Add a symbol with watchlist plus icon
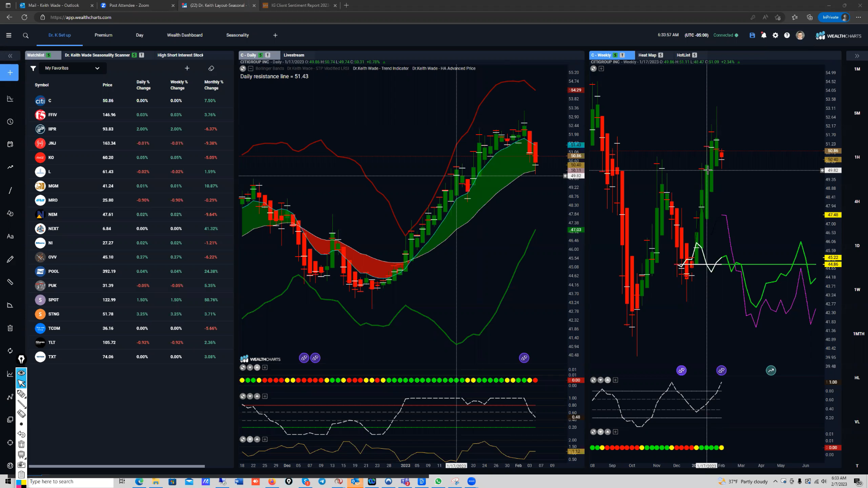Screen dimensions: 868x488 point(187,68)
